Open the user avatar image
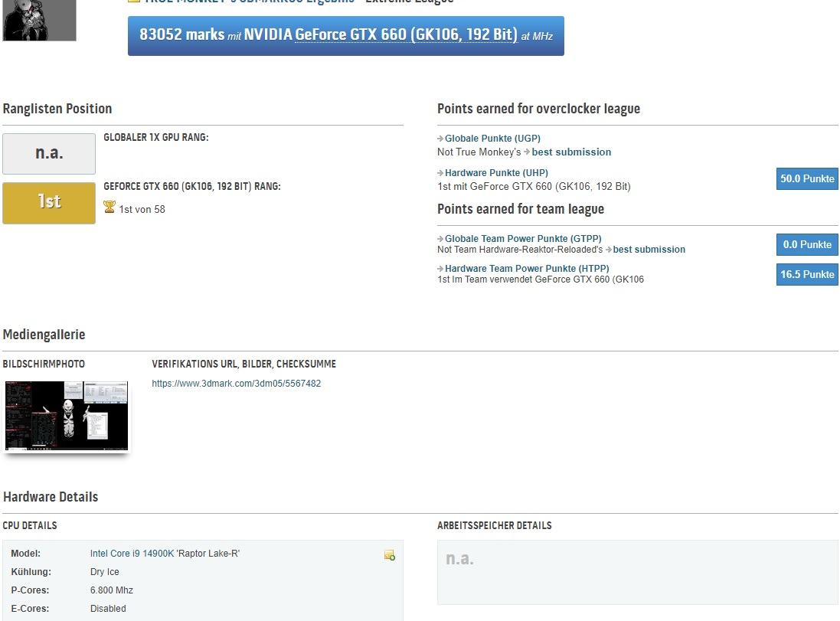840x621 pixels. point(39,20)
